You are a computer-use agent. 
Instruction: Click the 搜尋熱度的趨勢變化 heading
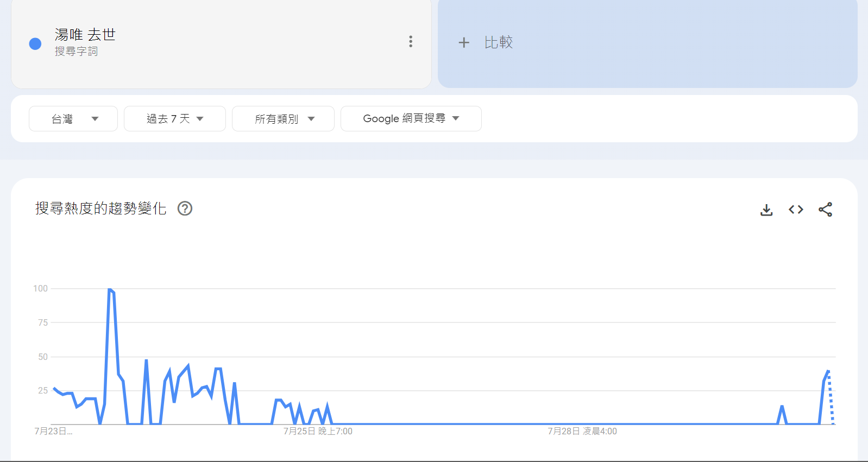[101, 208]
